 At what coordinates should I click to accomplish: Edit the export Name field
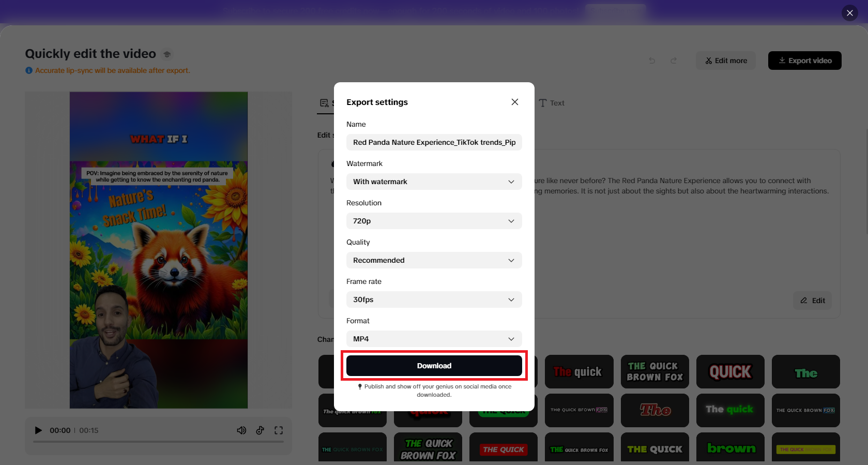point(434,142)
